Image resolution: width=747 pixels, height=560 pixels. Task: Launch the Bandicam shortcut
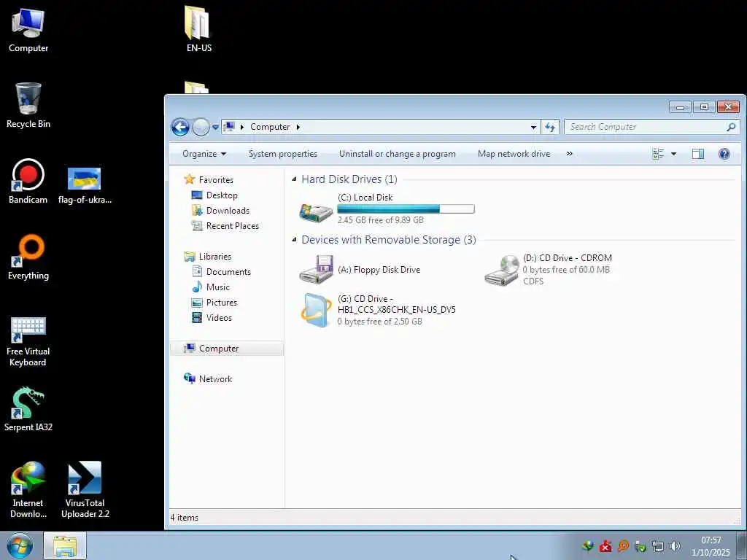[x=28, y=182]
